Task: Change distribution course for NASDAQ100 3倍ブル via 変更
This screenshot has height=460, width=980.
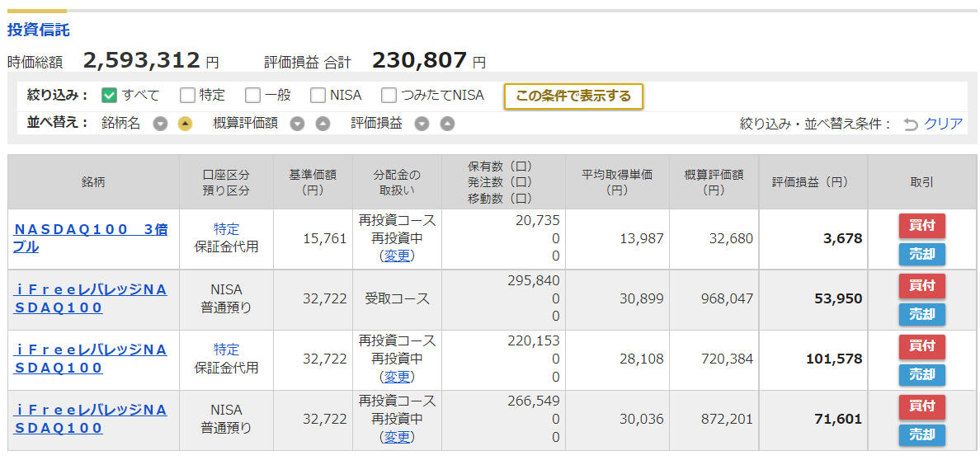Action: tap(397, 256)
